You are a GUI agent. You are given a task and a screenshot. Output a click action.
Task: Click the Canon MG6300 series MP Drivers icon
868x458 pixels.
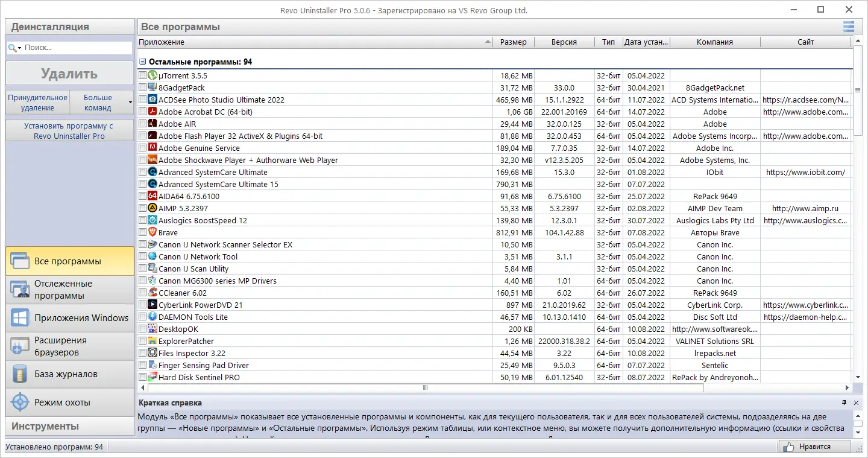coord(153,281)
